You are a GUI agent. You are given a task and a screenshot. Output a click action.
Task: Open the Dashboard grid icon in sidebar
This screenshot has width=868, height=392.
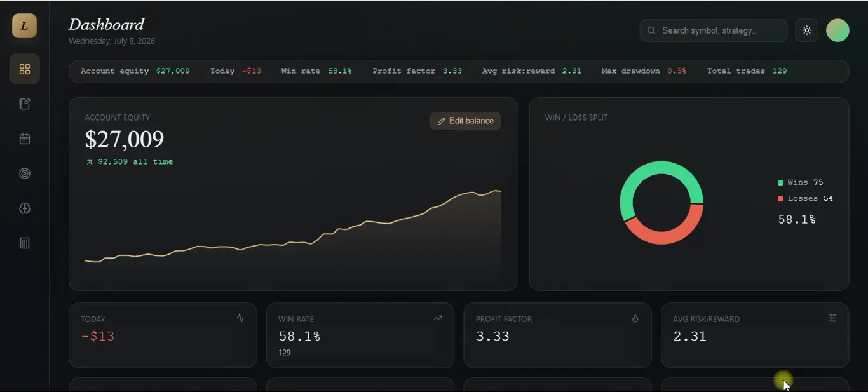click(25, 69)
